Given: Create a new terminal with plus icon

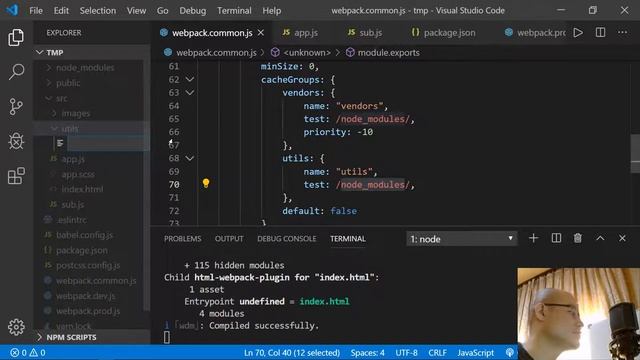Looking at the screenshot, I should (x=533, y=238).
